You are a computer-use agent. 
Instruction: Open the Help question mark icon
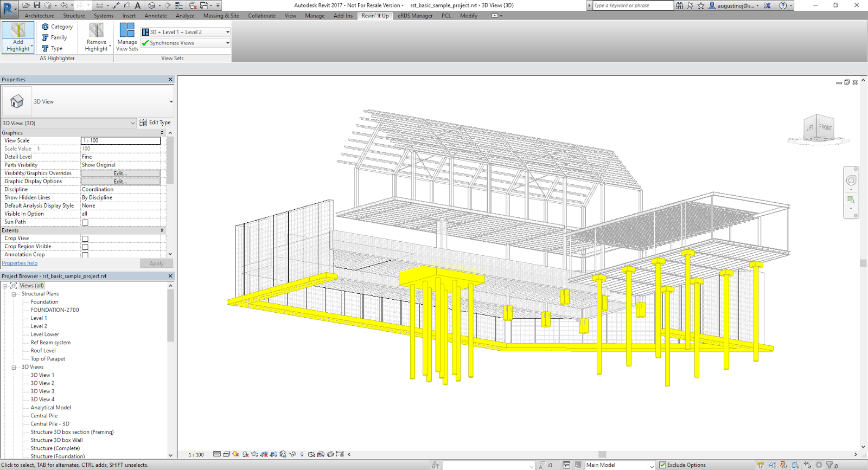[783, 5]
